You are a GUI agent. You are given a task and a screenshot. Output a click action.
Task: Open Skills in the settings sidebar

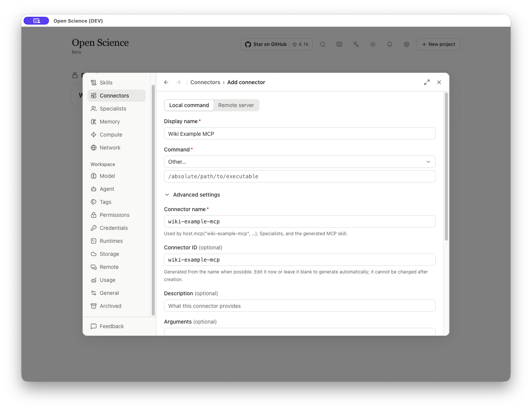[x=116, y=83]
